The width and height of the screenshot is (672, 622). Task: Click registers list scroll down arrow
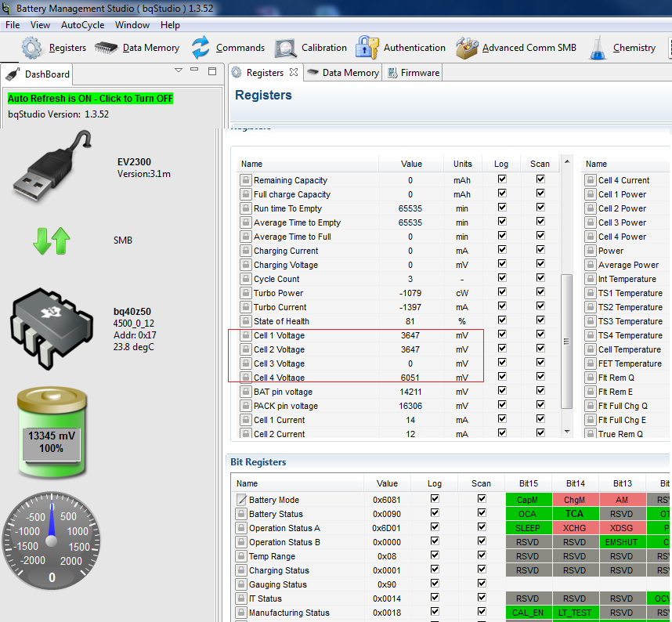tap(567, 432)
